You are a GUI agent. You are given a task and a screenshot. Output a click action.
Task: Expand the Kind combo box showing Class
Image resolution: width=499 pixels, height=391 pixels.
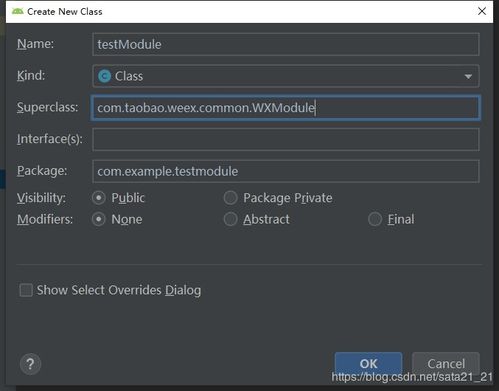tap(286, 76)
